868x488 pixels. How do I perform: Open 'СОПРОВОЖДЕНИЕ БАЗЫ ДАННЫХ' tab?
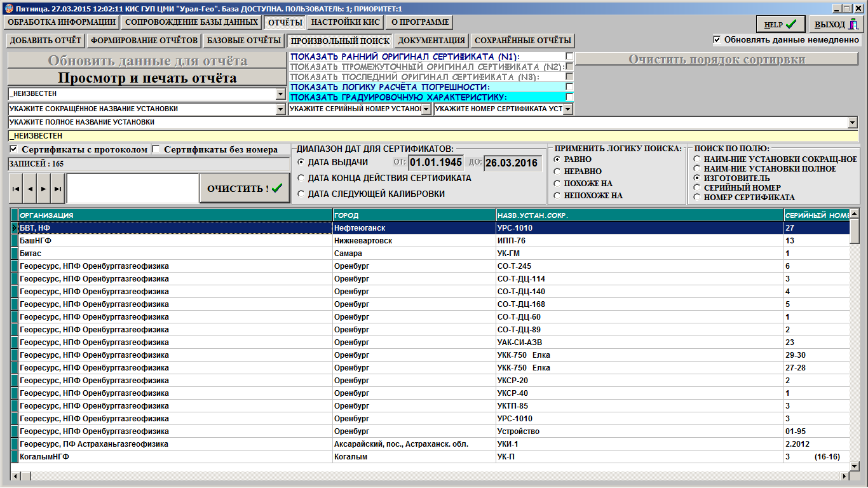point(191,22)
